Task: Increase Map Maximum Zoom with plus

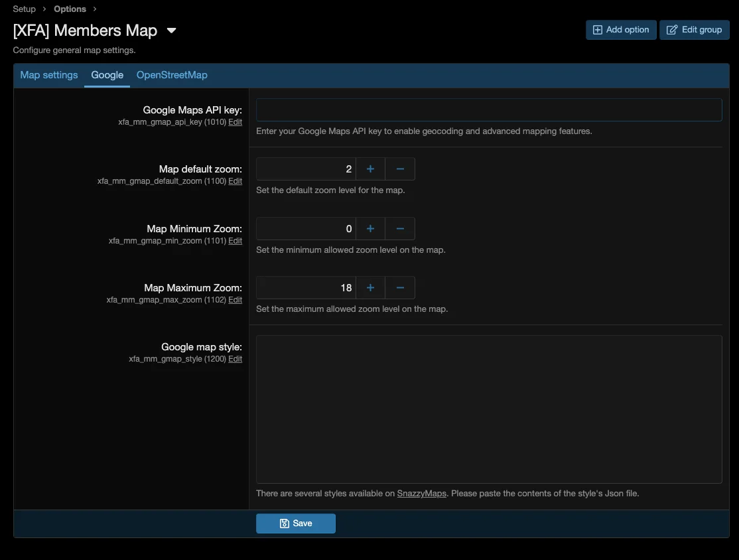Action: pos(370,287)
